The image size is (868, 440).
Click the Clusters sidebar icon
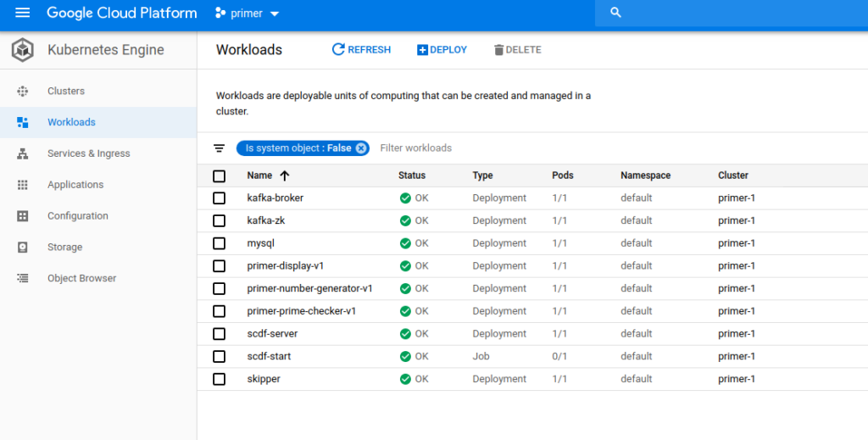click(23, 92)
